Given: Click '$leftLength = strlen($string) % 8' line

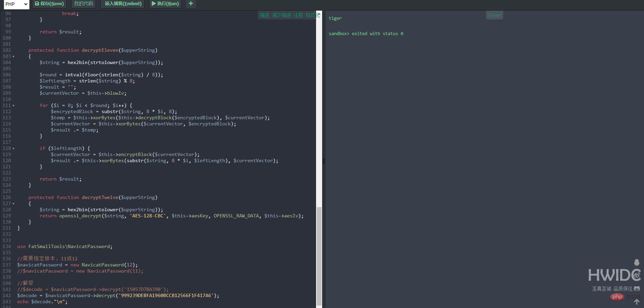Looking at the screenshot, I should (x=87, y=81).
